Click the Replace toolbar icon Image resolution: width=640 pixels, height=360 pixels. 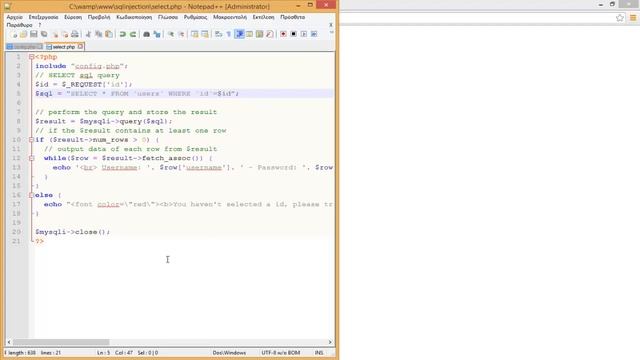(x=157, y=34)
